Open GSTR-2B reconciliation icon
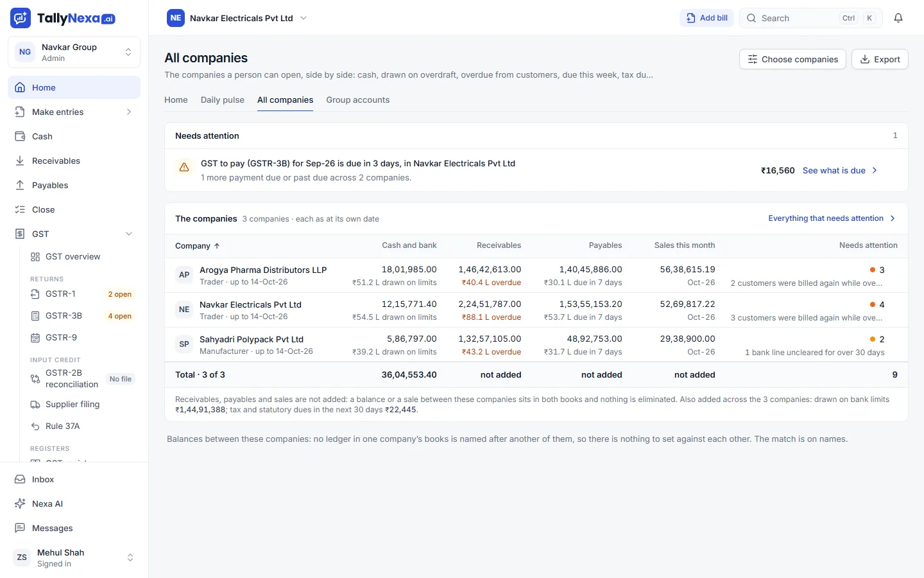Viewport: 924px width, 578px height. point(35,379)
